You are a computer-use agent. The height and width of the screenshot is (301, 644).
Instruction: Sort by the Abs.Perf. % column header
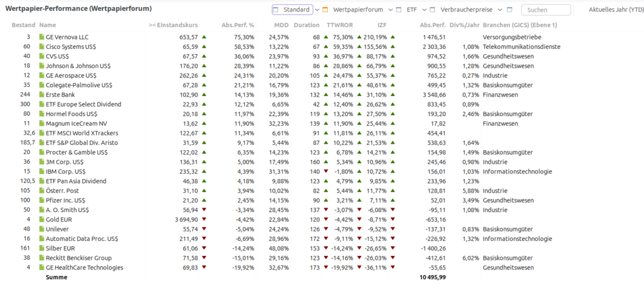(238, 25)
